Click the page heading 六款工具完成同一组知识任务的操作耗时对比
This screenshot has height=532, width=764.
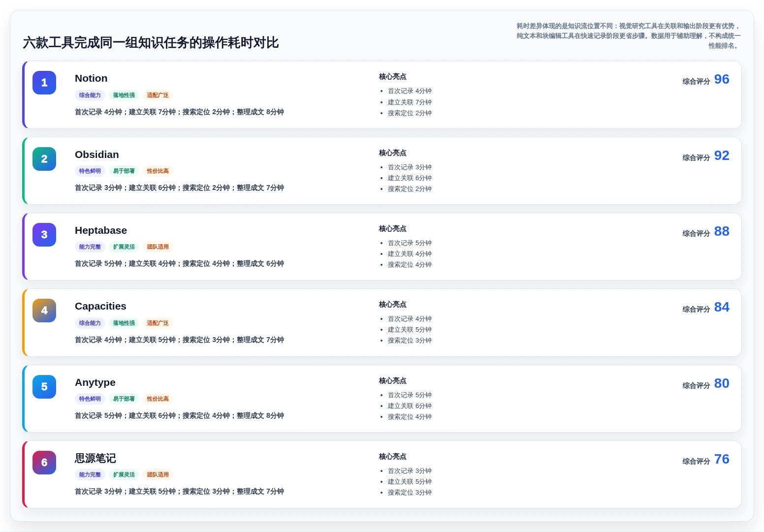pos(151,43)
